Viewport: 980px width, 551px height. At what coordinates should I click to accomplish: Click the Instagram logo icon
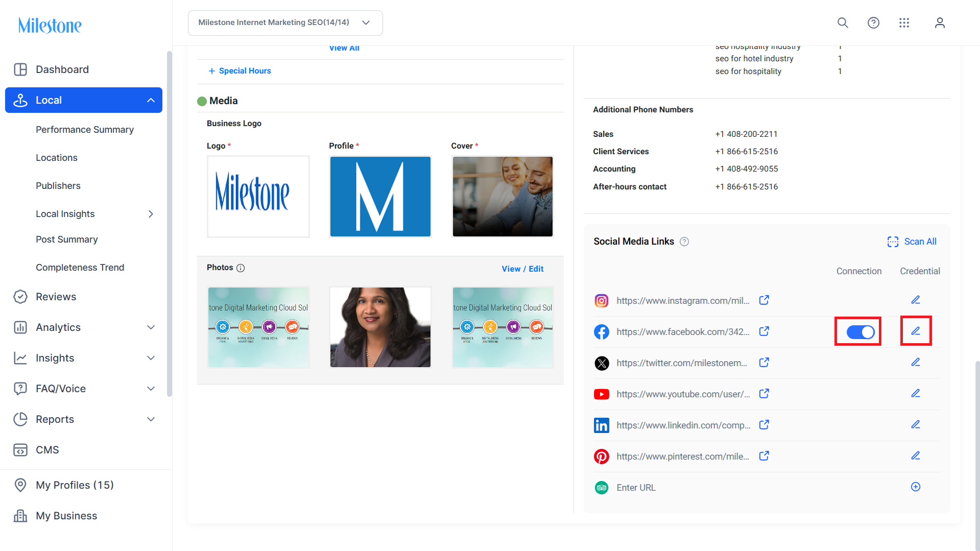coord(602,301)
